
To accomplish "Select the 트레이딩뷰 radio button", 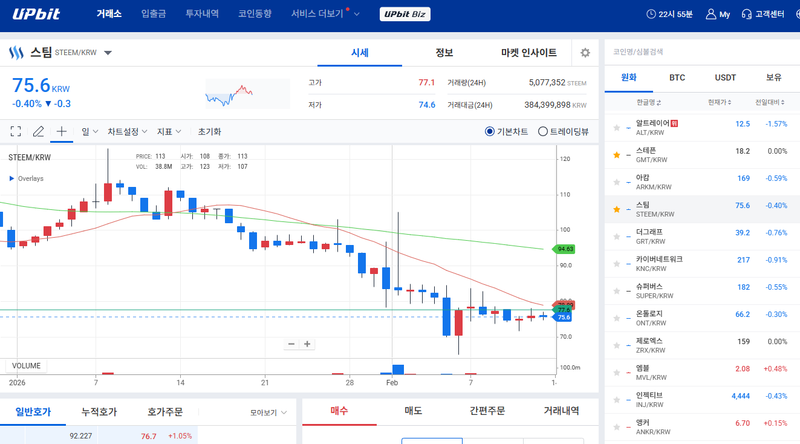I will click(543, 131).
